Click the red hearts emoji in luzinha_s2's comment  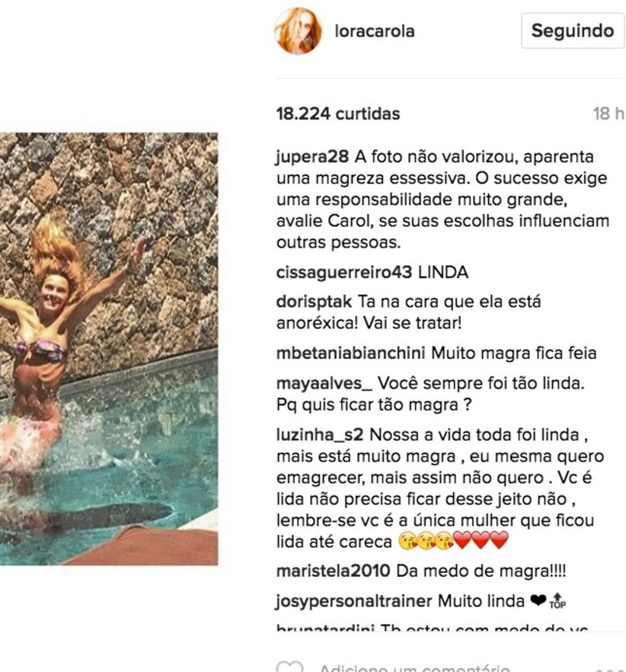pyautogui.click(x=481, y=541)
